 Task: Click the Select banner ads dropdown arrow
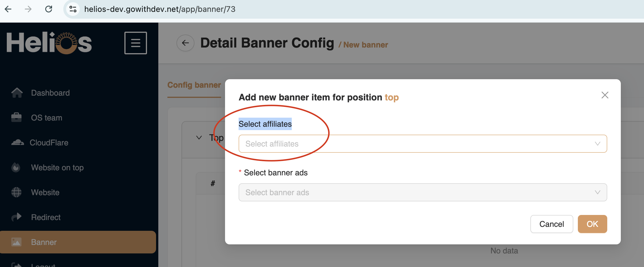coord(597,192)
